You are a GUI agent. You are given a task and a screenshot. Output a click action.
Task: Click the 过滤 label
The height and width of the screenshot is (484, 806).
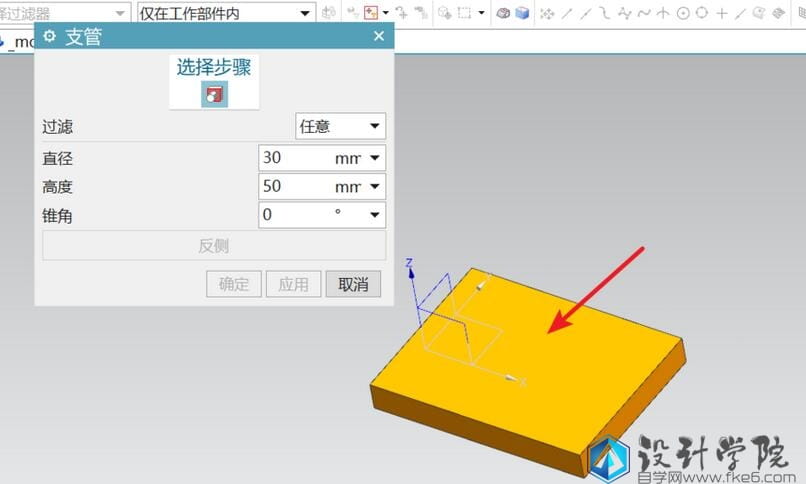coord(58,126)
